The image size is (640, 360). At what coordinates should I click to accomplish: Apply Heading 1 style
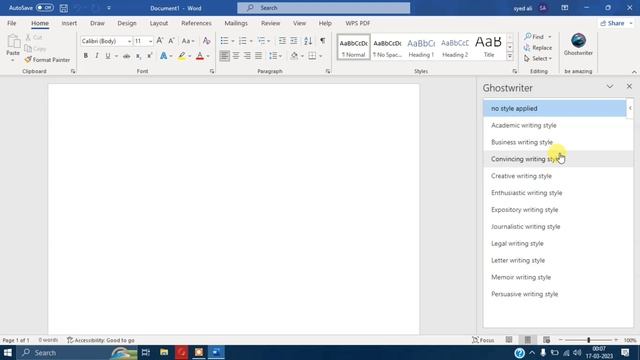coord(421,47)
